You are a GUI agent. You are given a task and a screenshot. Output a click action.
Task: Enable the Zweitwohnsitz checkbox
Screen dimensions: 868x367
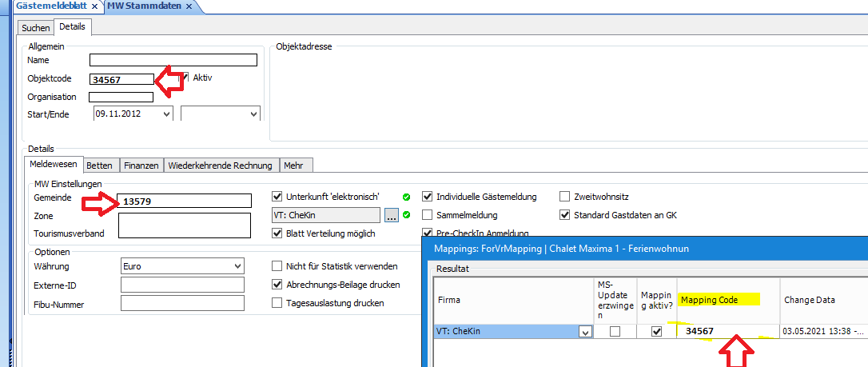pyautogui.click(x=565, y=197)
